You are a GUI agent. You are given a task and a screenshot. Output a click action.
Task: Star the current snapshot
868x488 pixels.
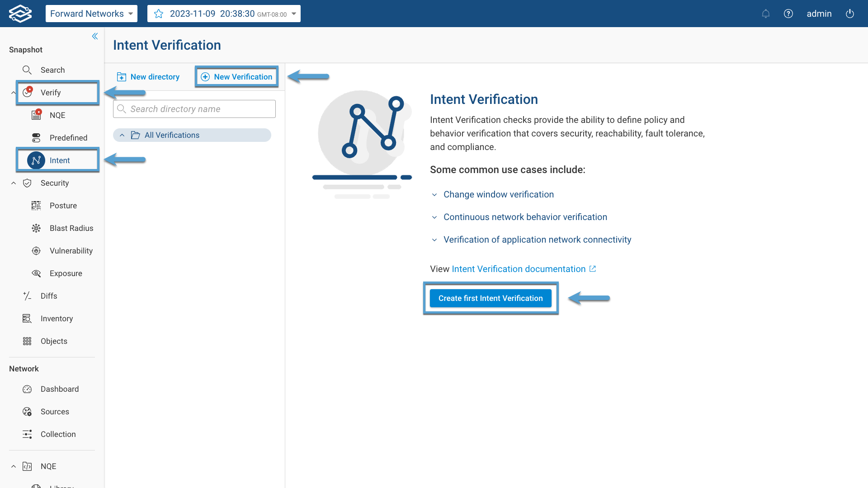[158, 14]
